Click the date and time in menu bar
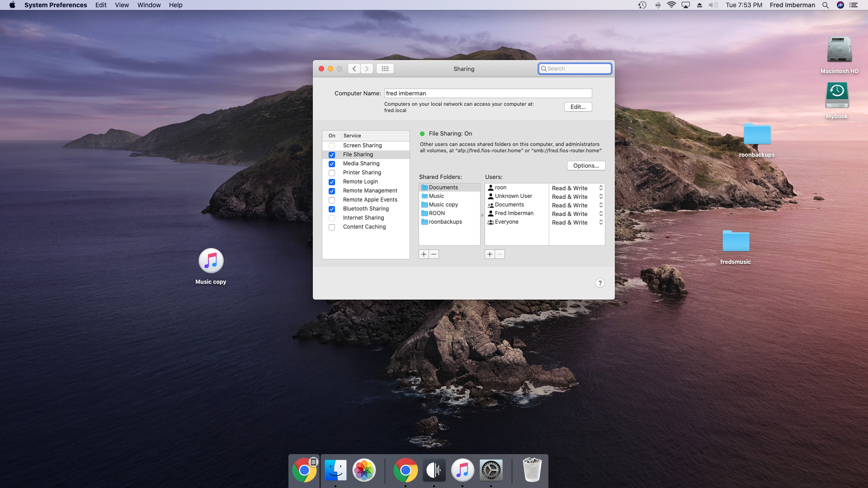The height and width of the screenshot is (488, 868). [744, 5]
